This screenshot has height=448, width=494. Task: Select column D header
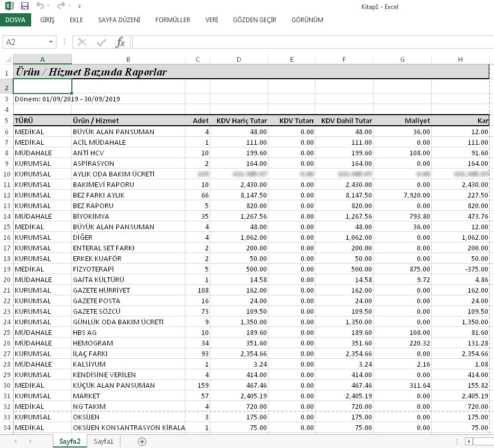point(239,59)
